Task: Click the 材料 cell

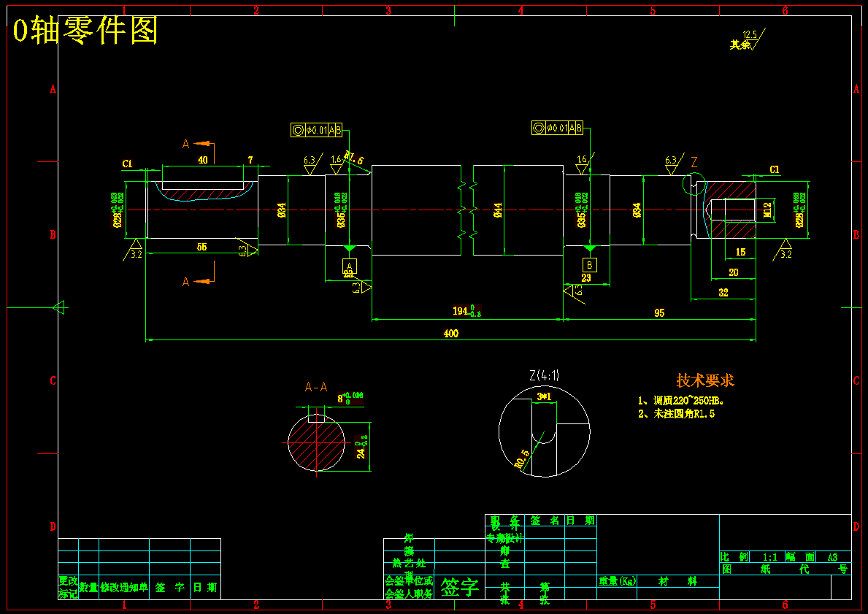Action: 677,581
